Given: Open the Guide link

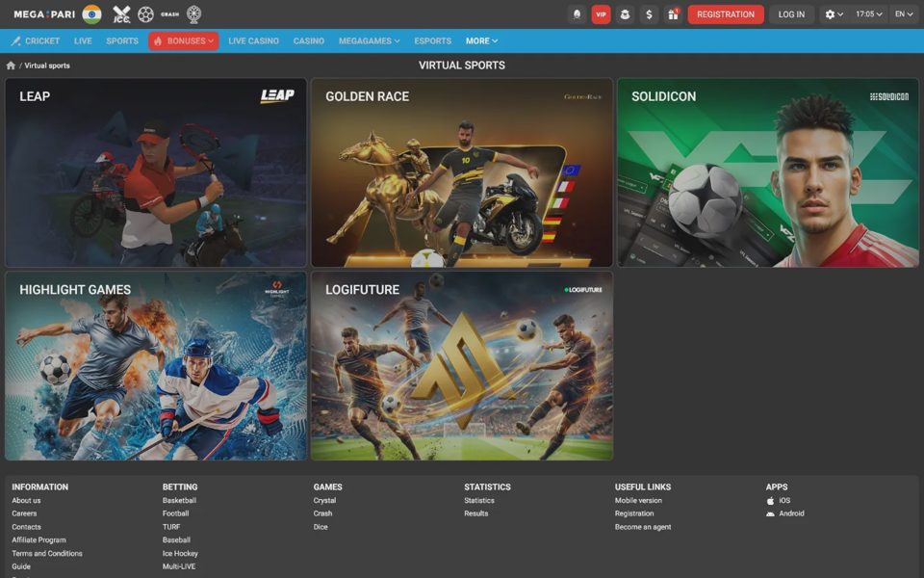Looking at the screenshot, I should click(21, 566).
